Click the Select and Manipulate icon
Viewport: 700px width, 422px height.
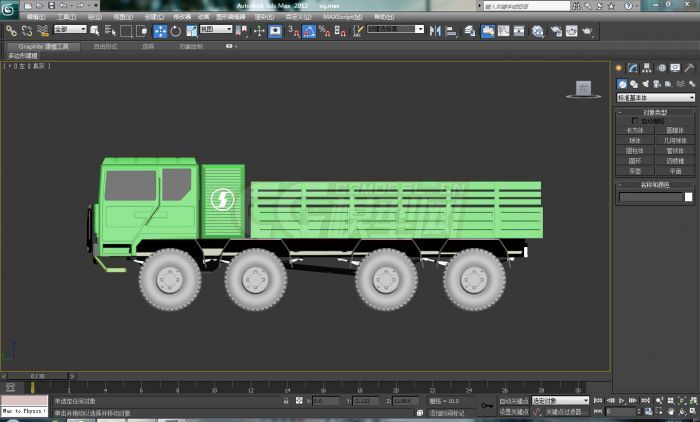point(259,31)
